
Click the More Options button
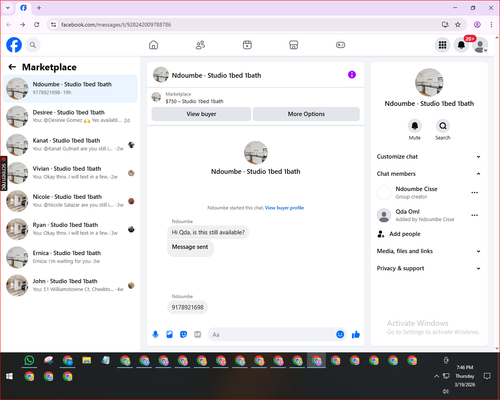[306, 114]
